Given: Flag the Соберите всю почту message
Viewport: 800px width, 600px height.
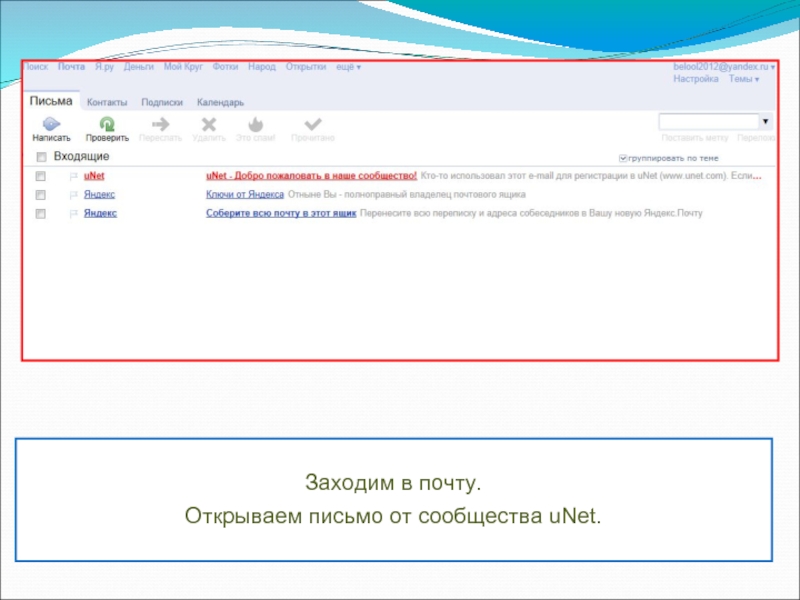Looking at the screenshot, I should click(x=73, y=214).
